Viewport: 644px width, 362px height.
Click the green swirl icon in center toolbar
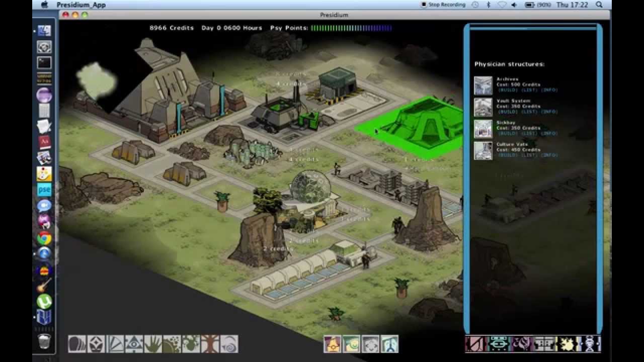click(x=351, y=344)
